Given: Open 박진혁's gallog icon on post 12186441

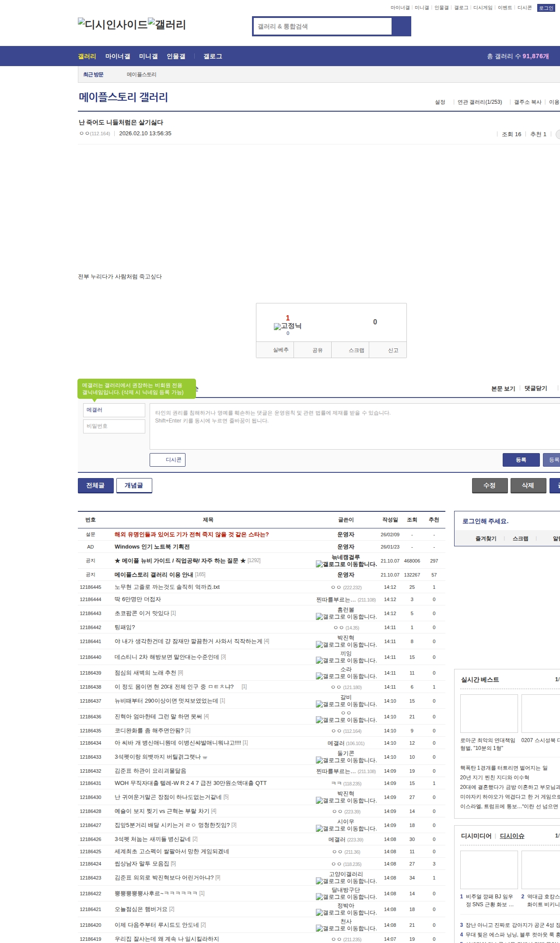Looking at the screenshot, I should tap(319, 645).
